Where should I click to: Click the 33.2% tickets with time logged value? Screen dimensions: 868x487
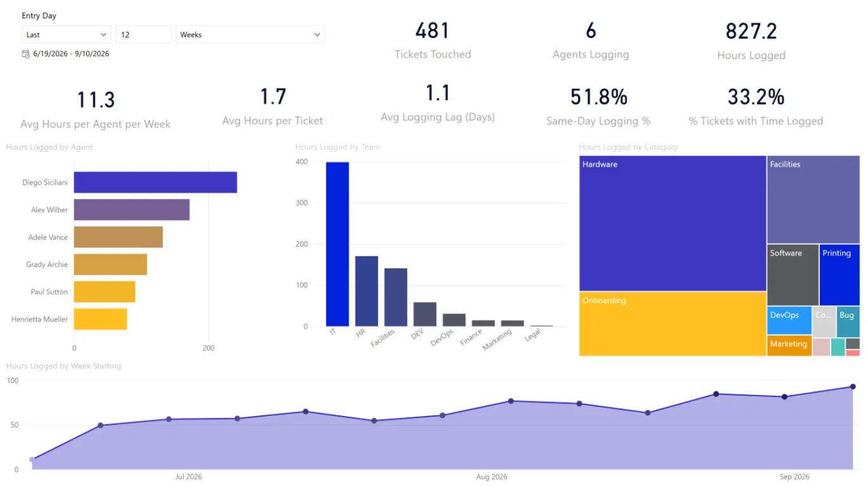(756, 97)
